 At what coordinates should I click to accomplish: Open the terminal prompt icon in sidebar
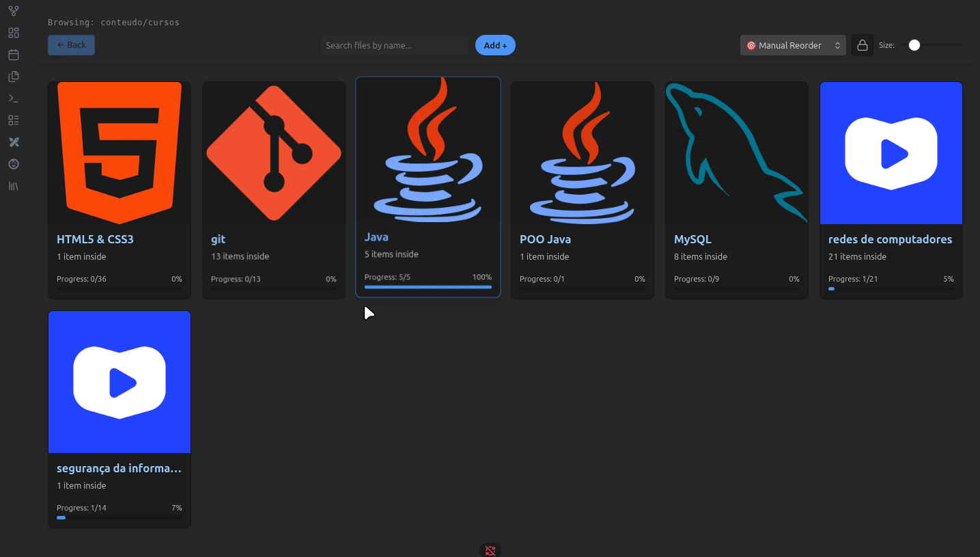(x=14, y=98)
